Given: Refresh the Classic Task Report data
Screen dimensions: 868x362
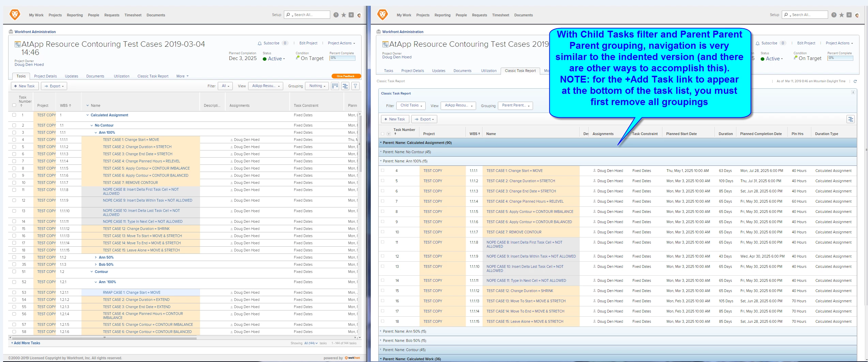Looking at the screenshot, I should point(855,81).
